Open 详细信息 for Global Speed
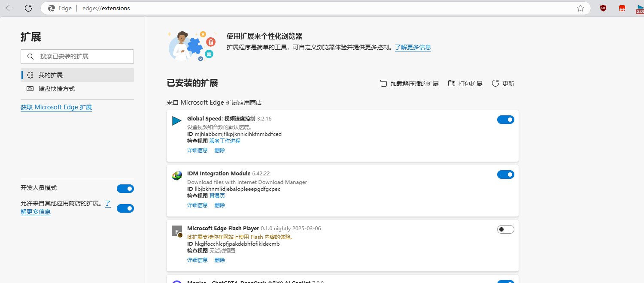The height and width of the screenshot is (283, 644). [x=197, y=150]
